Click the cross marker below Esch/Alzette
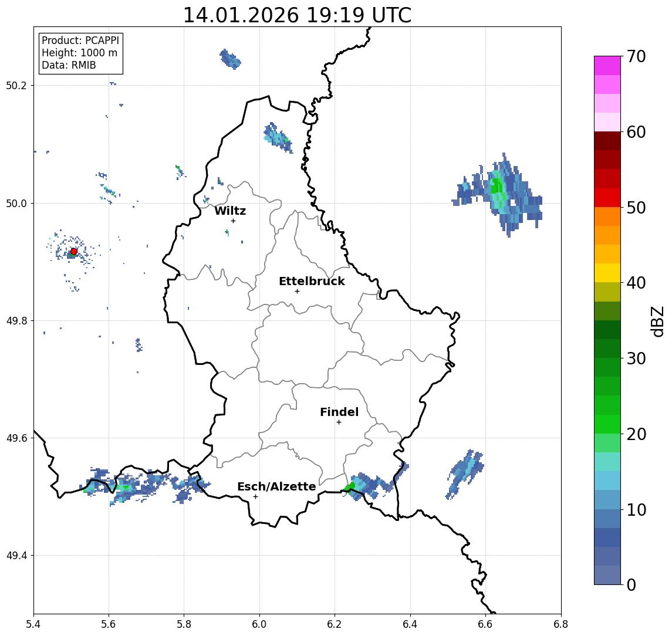672x636 pixels. click(255, 497)
